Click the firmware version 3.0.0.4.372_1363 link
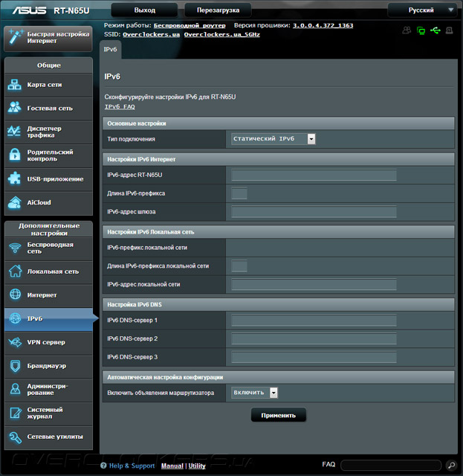463x476 pixels. point(323,25)
